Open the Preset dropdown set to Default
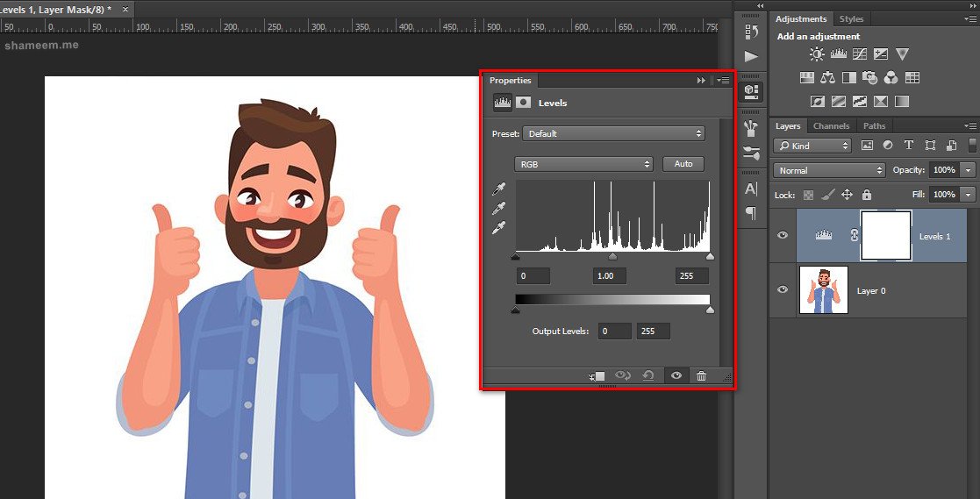Image resolution: width=980 pixels, height=499 pixels. [x=613, y=134]
